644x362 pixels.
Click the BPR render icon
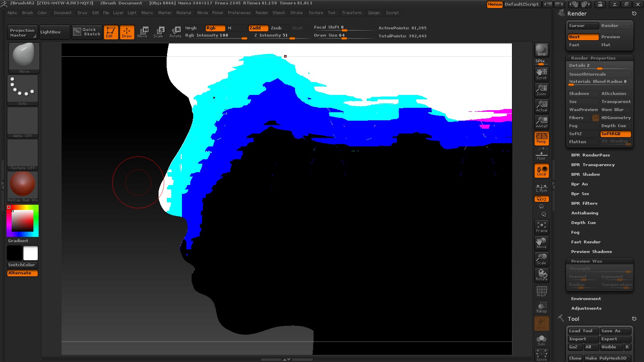(x=541, y=50)
